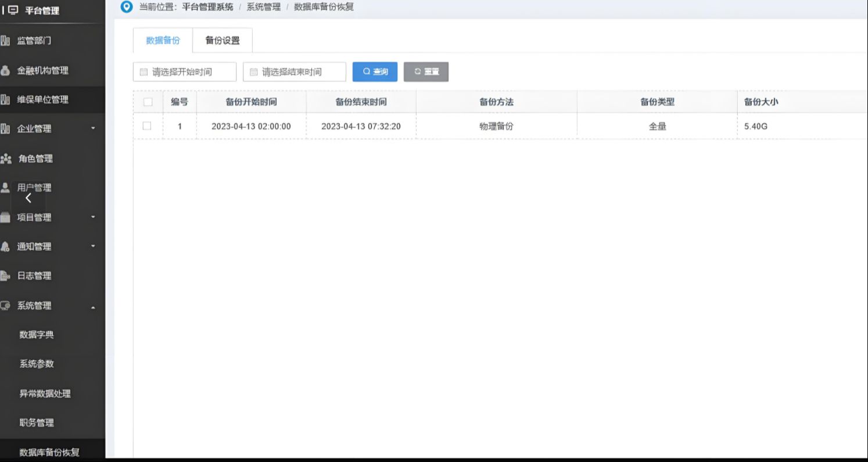Open 角色管理 using its people icon
The height and width of the screenshot is (462, 868).
click(x=8, y=158)
